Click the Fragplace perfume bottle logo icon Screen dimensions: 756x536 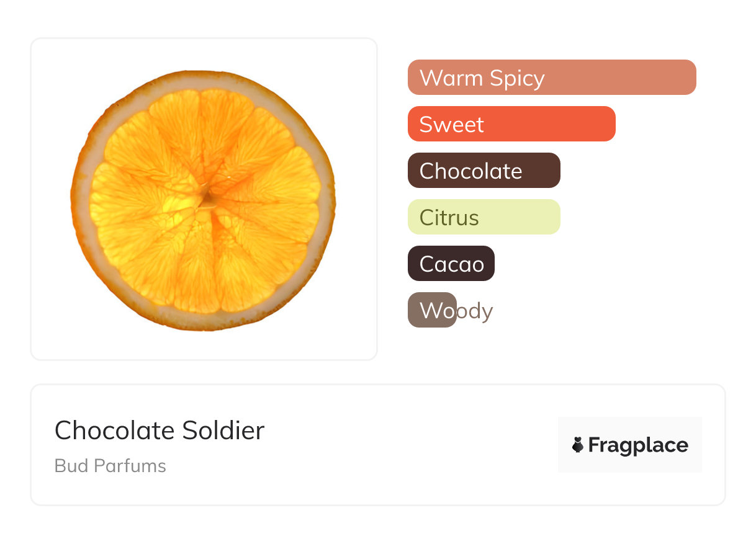pyautogui.click(x=578, y=445)
